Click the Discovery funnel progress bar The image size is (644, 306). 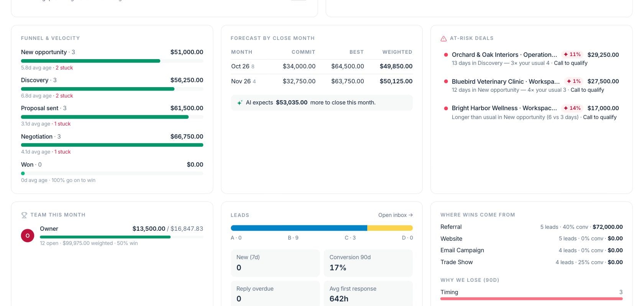[x=112, y=89]
